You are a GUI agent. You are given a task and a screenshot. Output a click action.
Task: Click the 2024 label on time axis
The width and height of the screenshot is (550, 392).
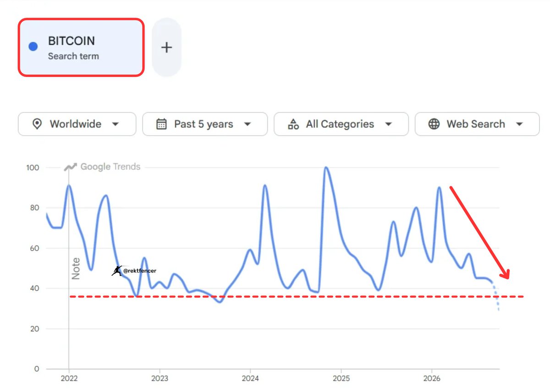tap(250, 379)
